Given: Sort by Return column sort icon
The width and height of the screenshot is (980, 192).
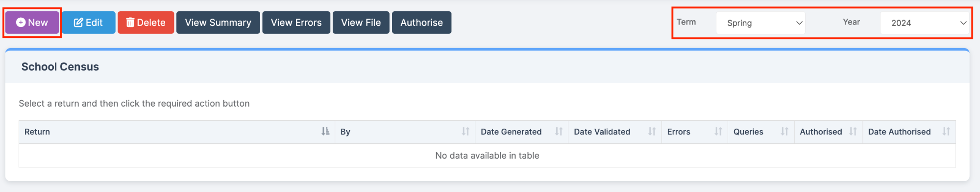Looking at the screenshot, I should point(325,132).
